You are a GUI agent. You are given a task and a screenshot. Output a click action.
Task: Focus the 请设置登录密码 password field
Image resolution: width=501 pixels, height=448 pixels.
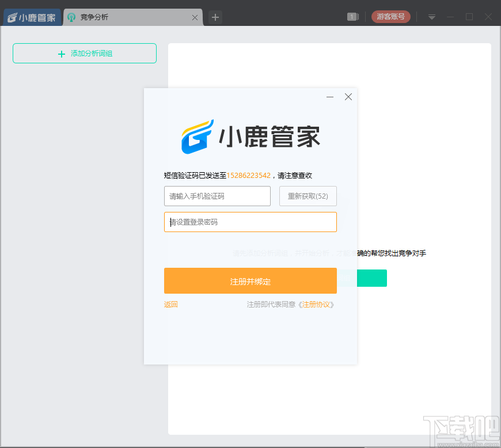pyautogui.click(x=250, y=222)
